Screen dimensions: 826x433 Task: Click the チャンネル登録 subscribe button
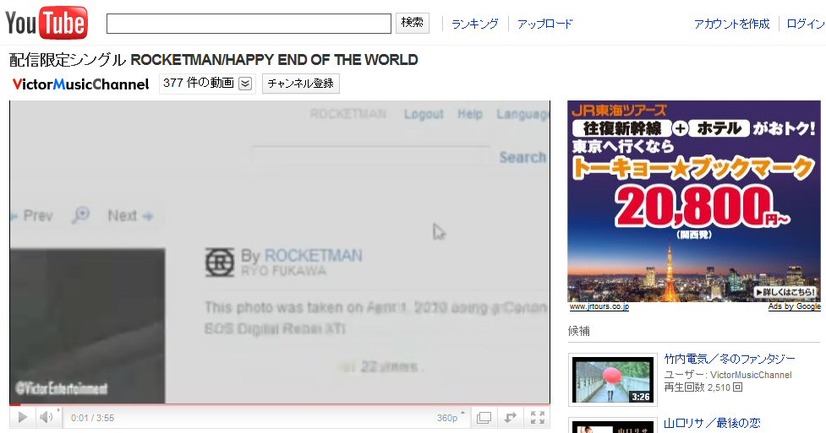pyautogui.click(x=301, y=83)
